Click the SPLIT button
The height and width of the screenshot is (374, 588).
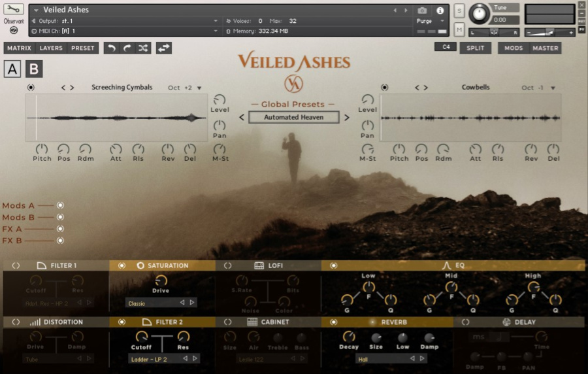(x=476, y=48)
